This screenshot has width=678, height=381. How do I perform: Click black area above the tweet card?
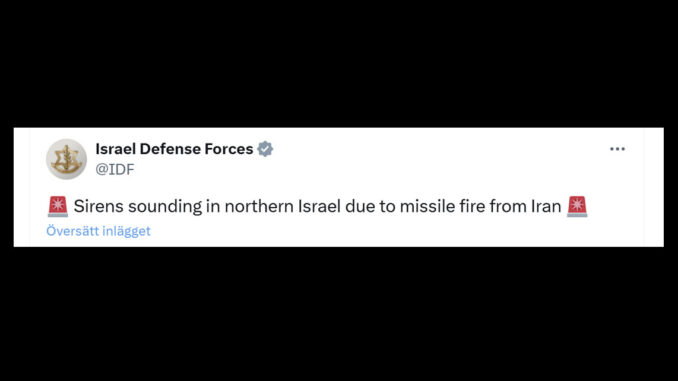click(x=339, y=64)
